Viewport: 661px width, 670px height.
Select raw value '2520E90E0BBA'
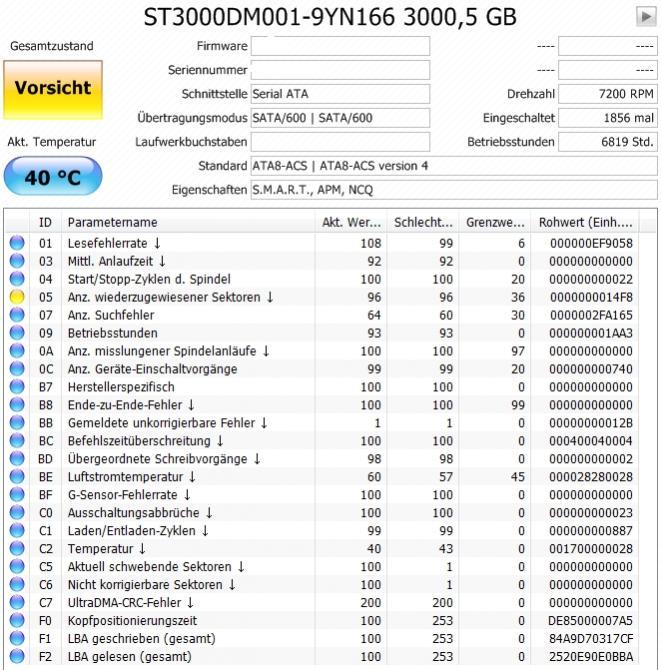pos(591,656)
